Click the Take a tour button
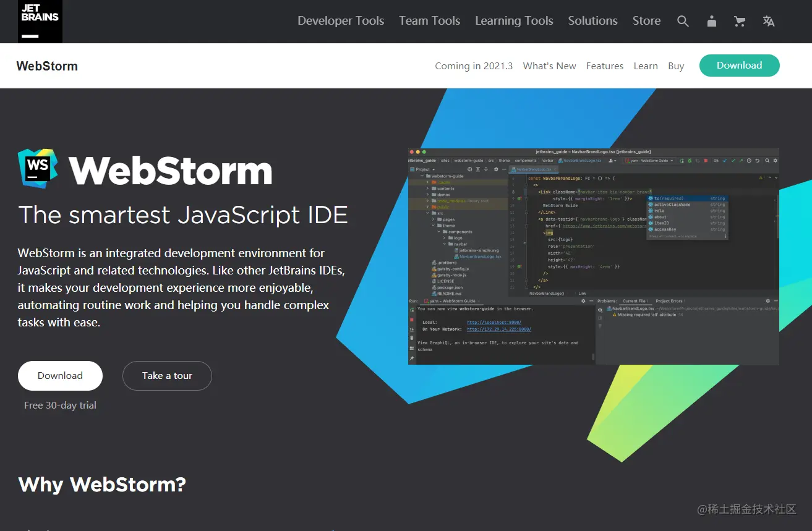812x531 pixels. click(x=167, y=376)
